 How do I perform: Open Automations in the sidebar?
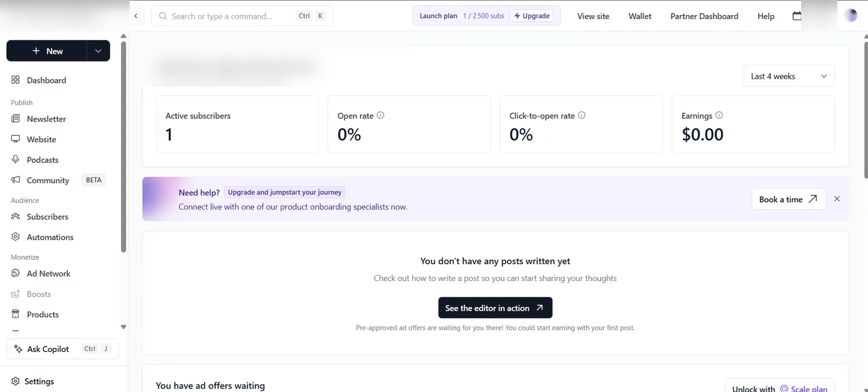pos(50,237)
